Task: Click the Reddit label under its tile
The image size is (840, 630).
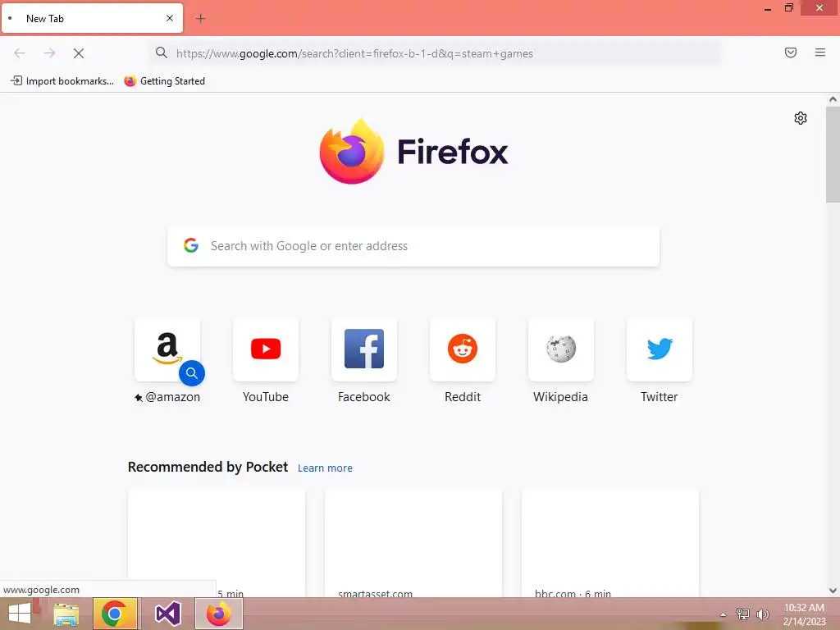Action: click(x=463, y=397)
